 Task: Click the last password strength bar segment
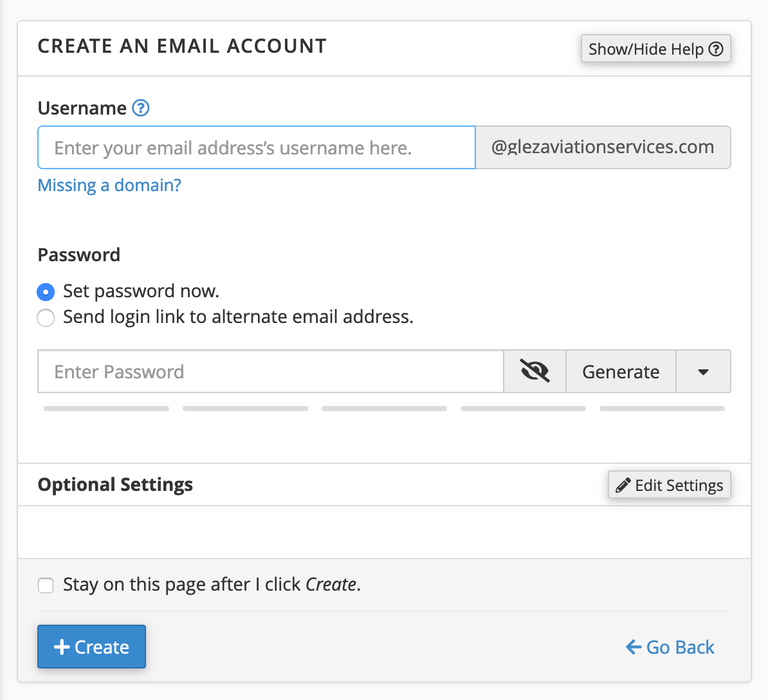point(662,409)
